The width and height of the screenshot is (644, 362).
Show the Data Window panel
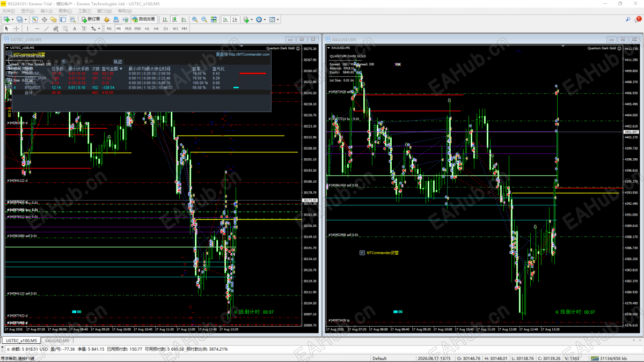coord(44,19)
